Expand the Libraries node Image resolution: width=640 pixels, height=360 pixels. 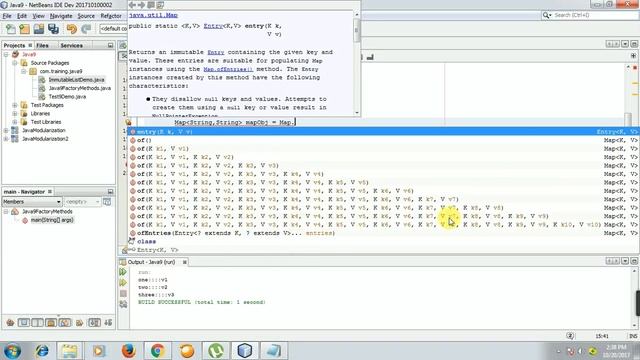tap(15, 113)
